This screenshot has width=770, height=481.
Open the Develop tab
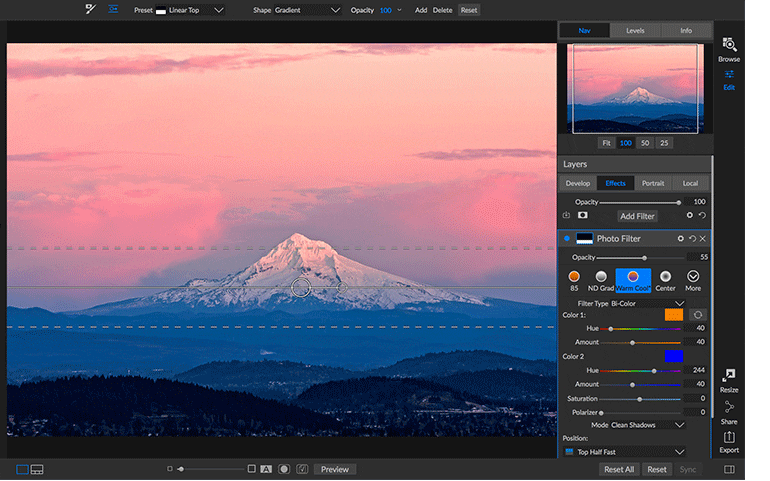coord(578,183)
